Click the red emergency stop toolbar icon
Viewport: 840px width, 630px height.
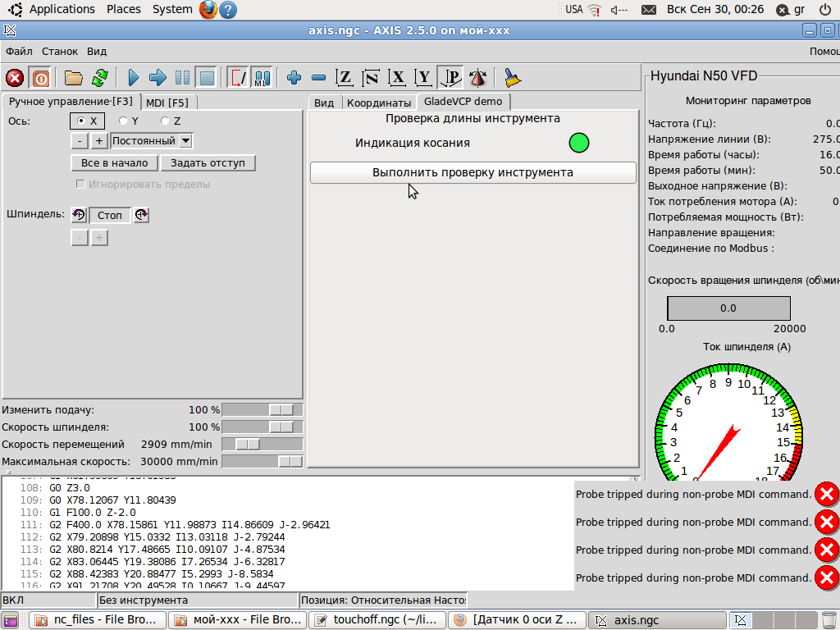(15, 78)
